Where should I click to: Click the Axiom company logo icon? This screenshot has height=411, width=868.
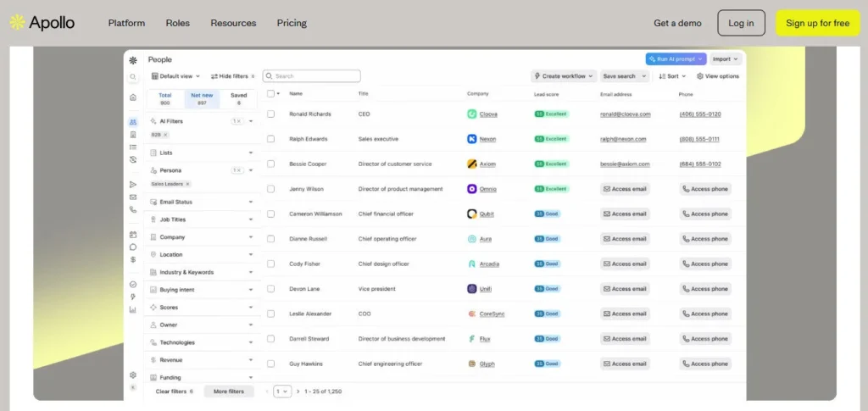click(471, 164)
